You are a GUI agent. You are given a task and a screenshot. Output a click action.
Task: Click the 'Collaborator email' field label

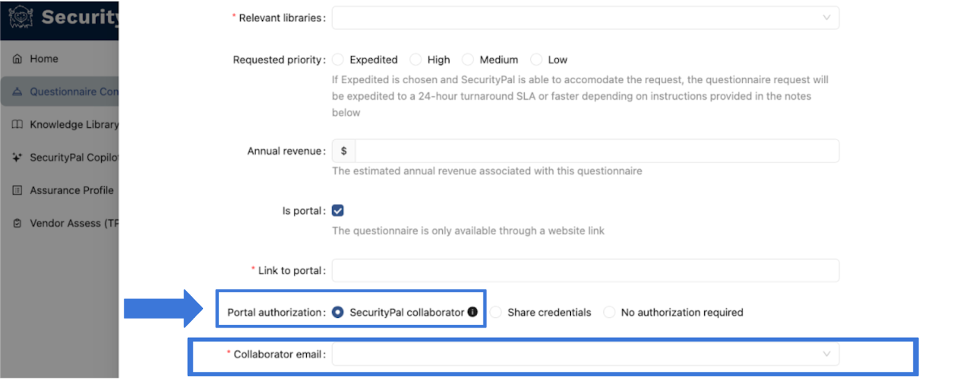279,355
